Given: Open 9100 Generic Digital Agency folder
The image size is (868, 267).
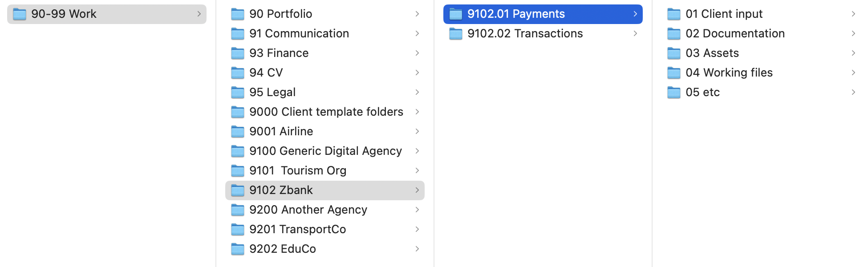Looking at the screenshot, I should [x=325, y=151].
